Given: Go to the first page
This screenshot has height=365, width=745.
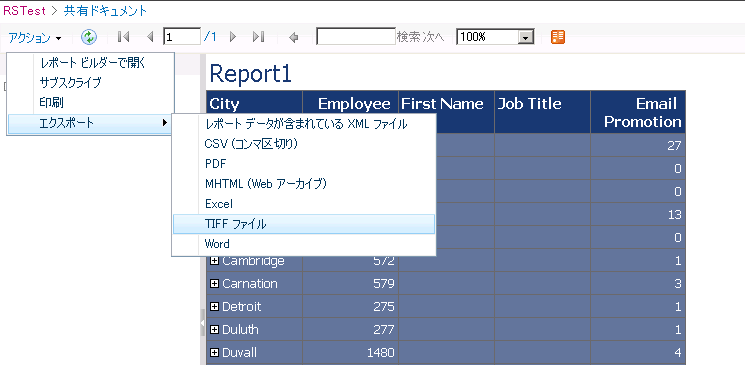Looking at the screenshot, I should pyautogui.click(x=124, y=37).
